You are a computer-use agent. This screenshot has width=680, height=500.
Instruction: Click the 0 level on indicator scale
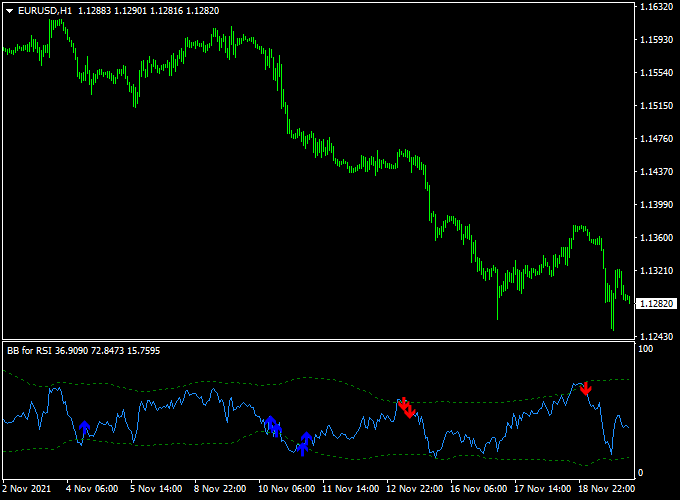coord(641,473)
